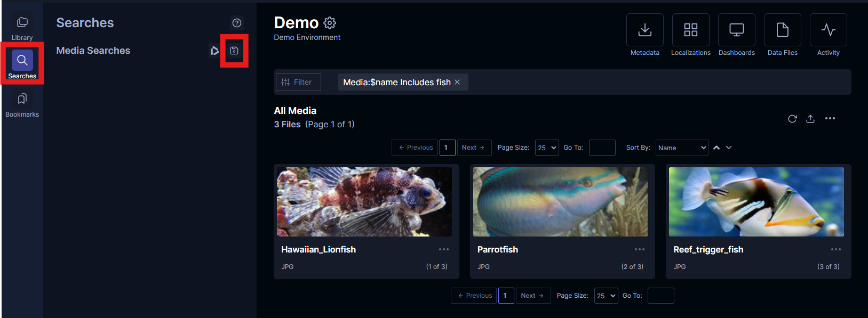Open the Sort By Name dropdown

click(x=682, y=148)
